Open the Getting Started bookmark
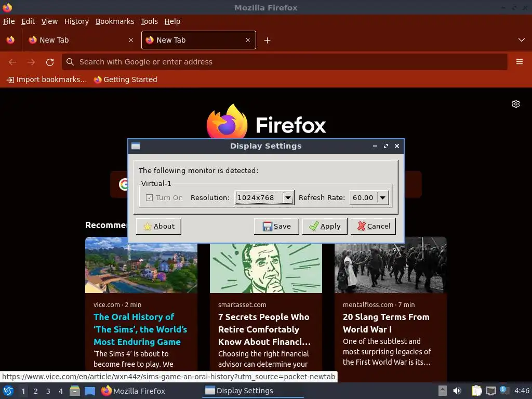This screenshot has width=532, height=399. [126, 79]
